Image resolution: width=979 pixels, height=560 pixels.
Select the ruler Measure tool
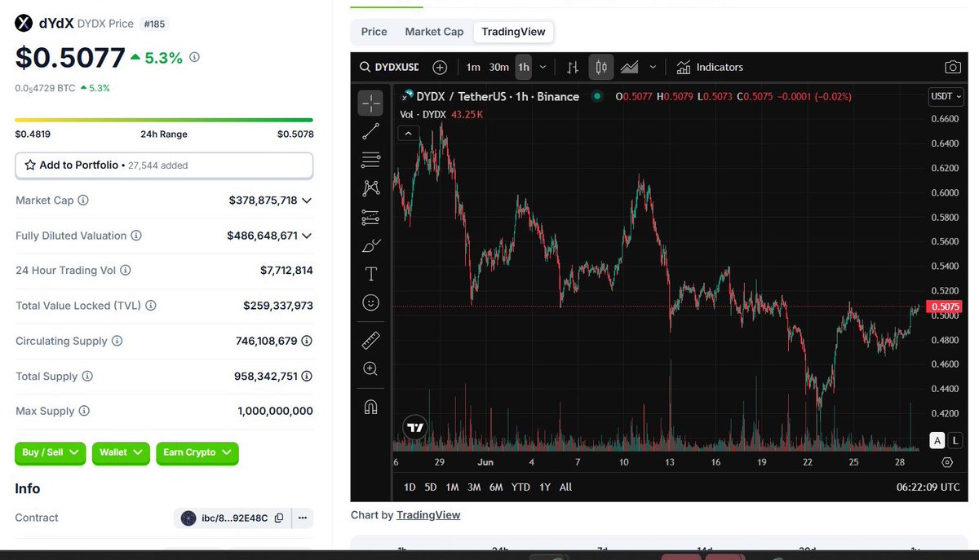[370, 340]
